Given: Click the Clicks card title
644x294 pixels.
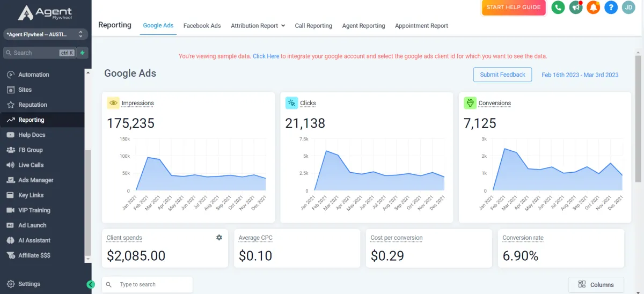Looking at the screenshot, I should [x=308, y=103].
